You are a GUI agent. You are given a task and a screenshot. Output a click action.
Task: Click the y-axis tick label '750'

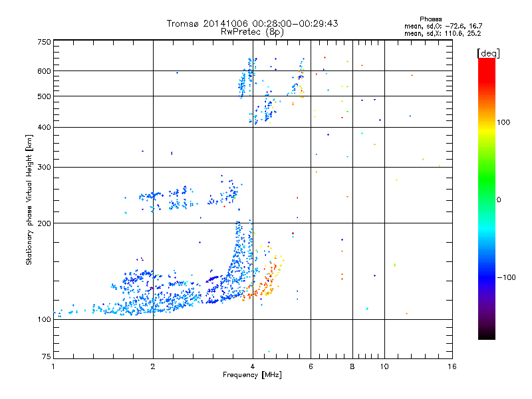(45, 42)
